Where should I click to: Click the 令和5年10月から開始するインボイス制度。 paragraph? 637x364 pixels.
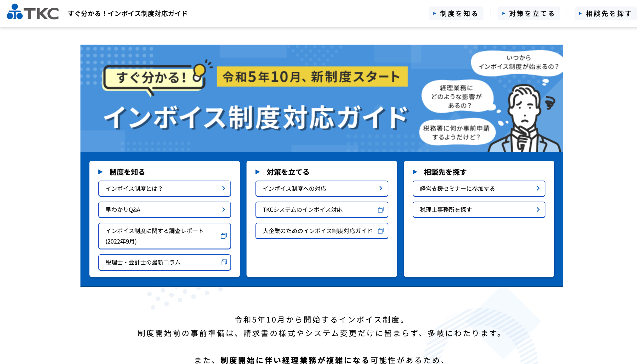point(320,319)
